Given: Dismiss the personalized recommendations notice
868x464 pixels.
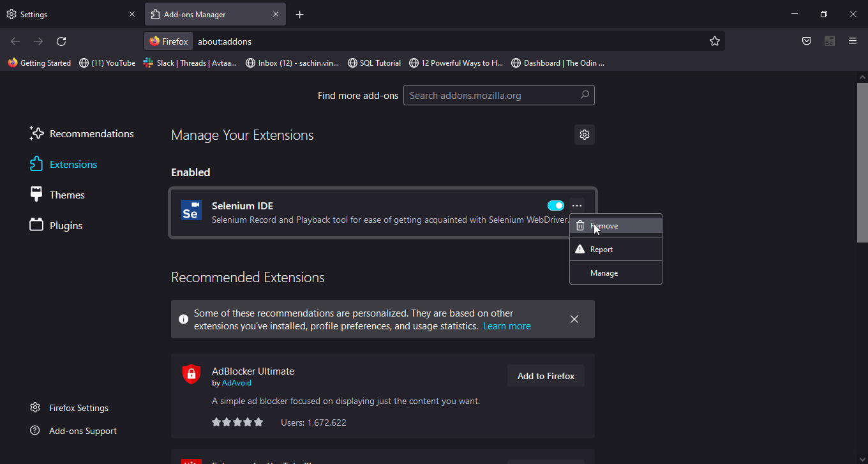Looking at the screenshot, I should [574, 319].
